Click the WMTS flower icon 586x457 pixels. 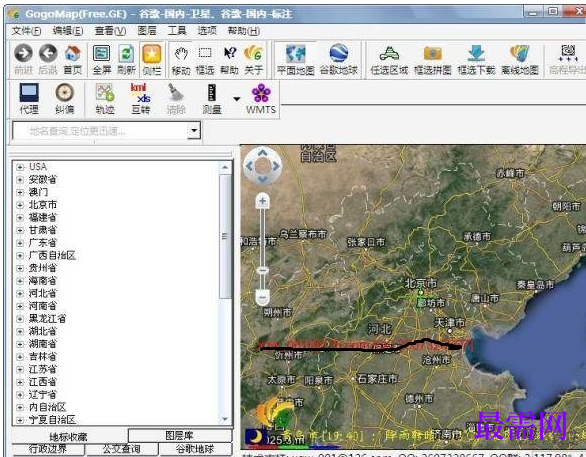pyautogui.click(x=261, y=93)
